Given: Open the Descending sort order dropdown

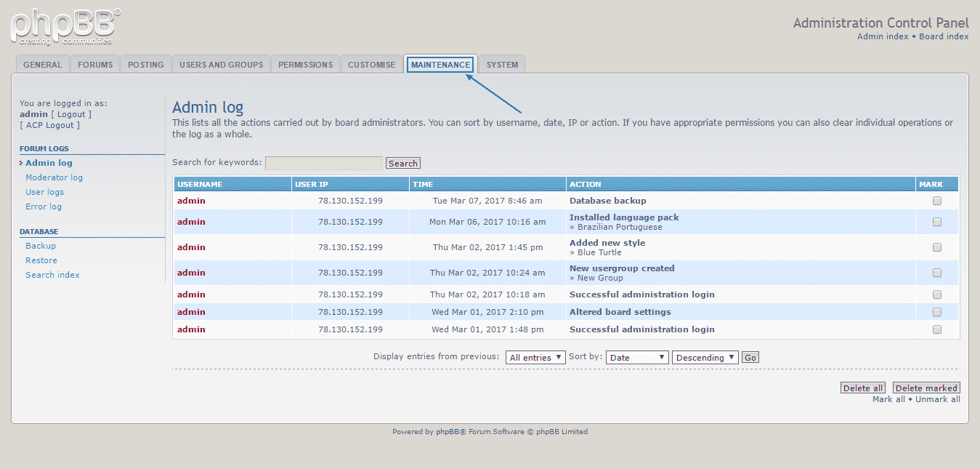Looking at the screenshot, I should coord(704,357).
